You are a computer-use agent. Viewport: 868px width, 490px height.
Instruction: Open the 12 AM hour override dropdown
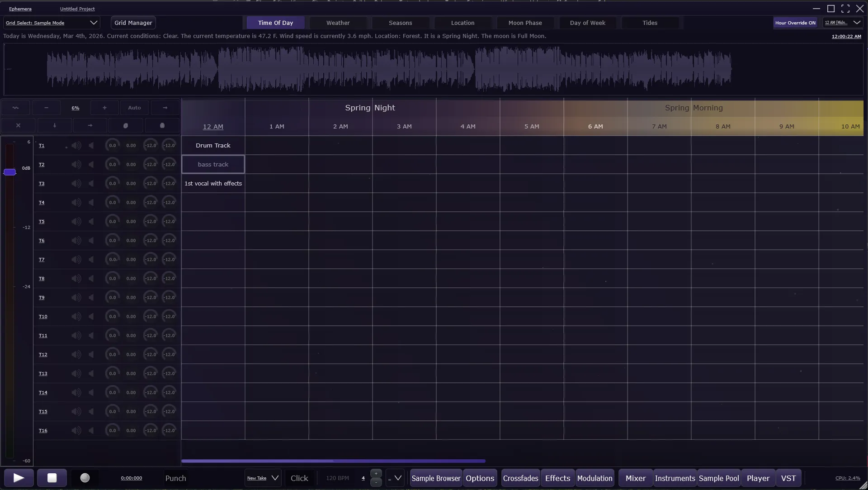[x=843, y=23]
